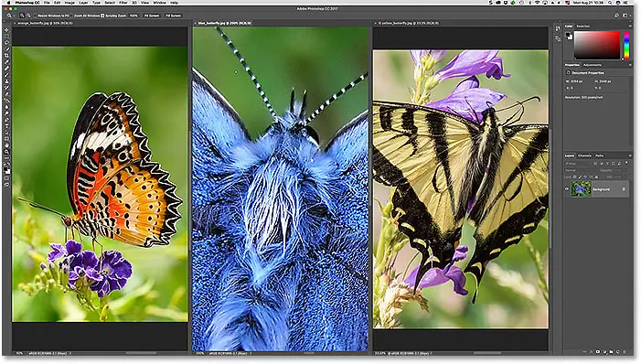This screenshot has height=364, width=641.
Task: Select the Spot Healing Brush tool
Action: tap(7, 68)
